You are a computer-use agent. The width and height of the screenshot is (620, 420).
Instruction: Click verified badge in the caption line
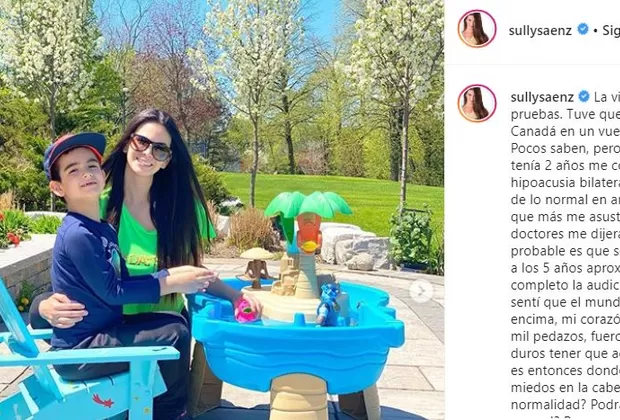(x=584, y=96)
